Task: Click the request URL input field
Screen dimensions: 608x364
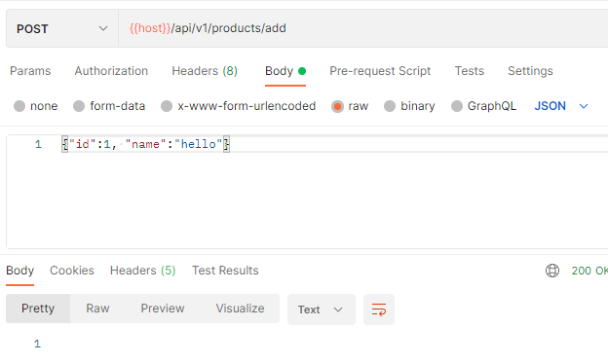Action: point(362,28)
